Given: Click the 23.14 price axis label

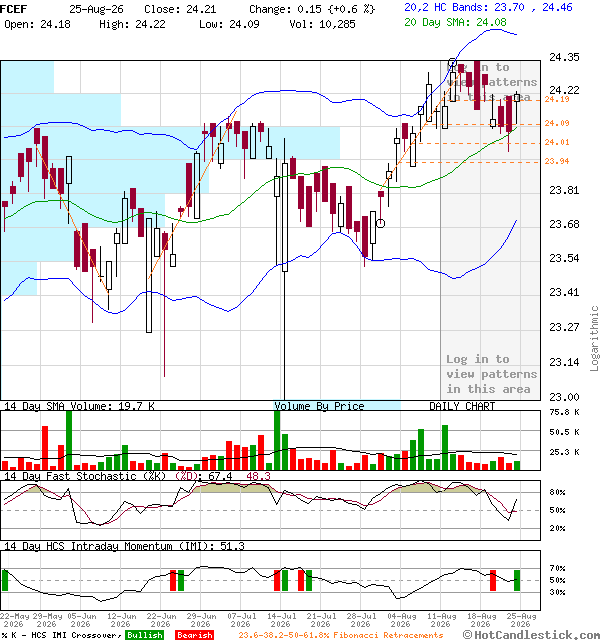Looking at the screenshot, I should [564, 362].
